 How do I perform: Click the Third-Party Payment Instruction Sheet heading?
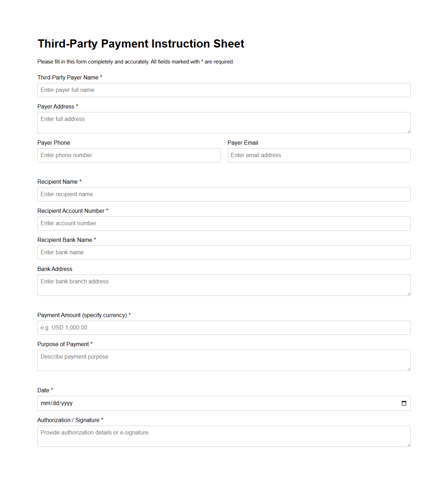point(141,44)
